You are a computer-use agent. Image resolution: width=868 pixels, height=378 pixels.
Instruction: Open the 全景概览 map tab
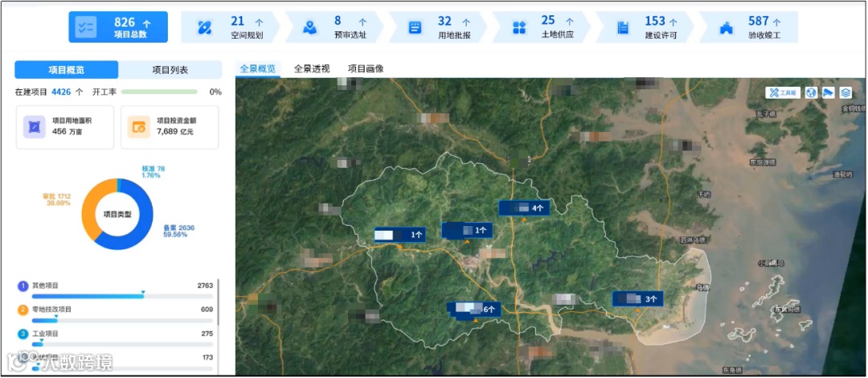[257, 68]
